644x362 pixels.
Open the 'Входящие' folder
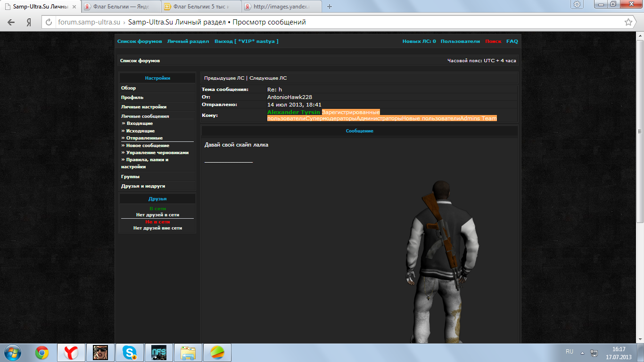pos(140,123)
